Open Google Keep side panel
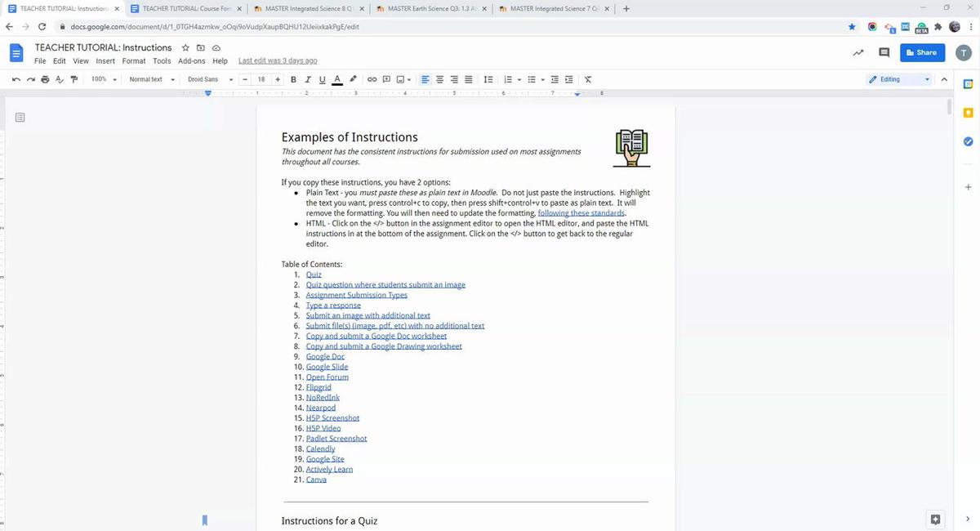The width and height of the screenshot is (980, 531). [968, 112]
